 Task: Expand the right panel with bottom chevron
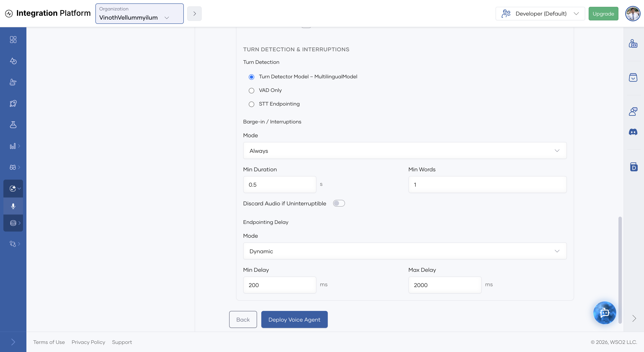click(634, 318)
